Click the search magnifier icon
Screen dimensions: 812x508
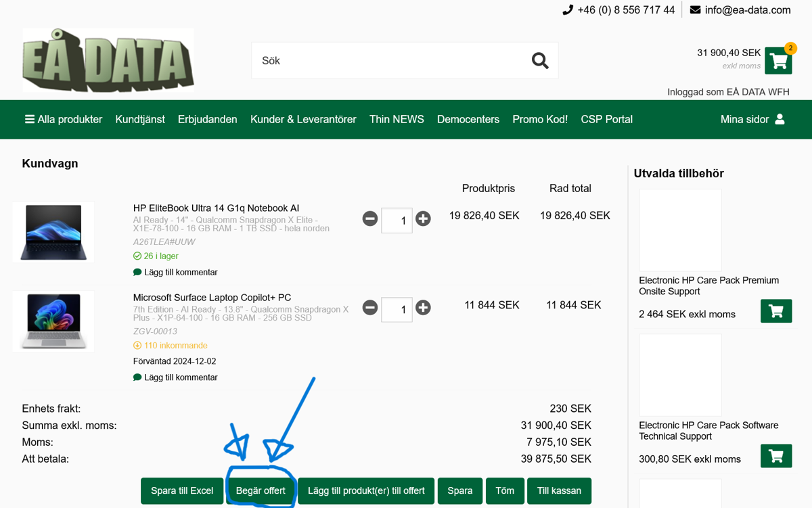pos(540,61)
